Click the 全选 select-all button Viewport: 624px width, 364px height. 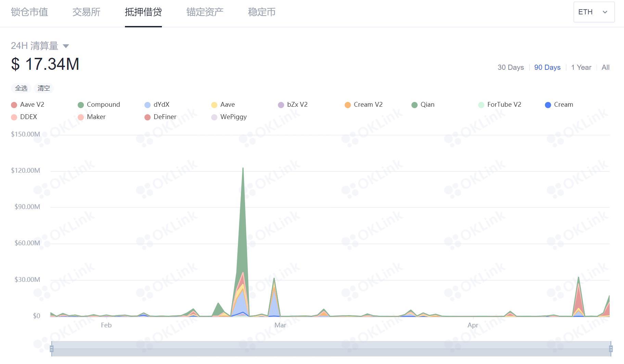pos(21,88)
